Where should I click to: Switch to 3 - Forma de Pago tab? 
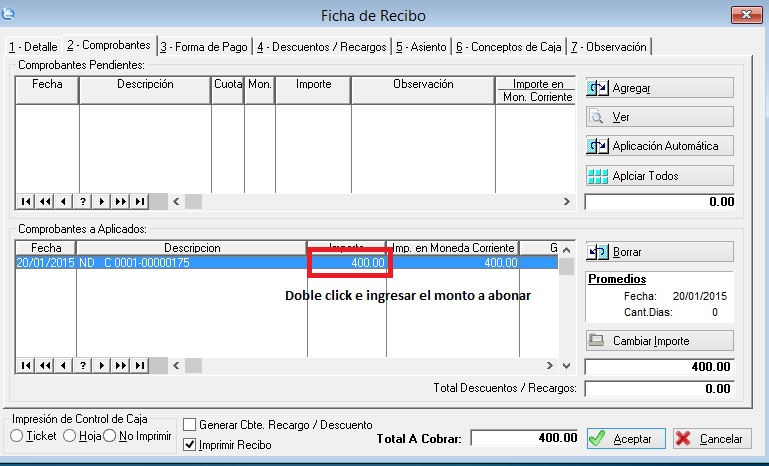click(205, 46)
